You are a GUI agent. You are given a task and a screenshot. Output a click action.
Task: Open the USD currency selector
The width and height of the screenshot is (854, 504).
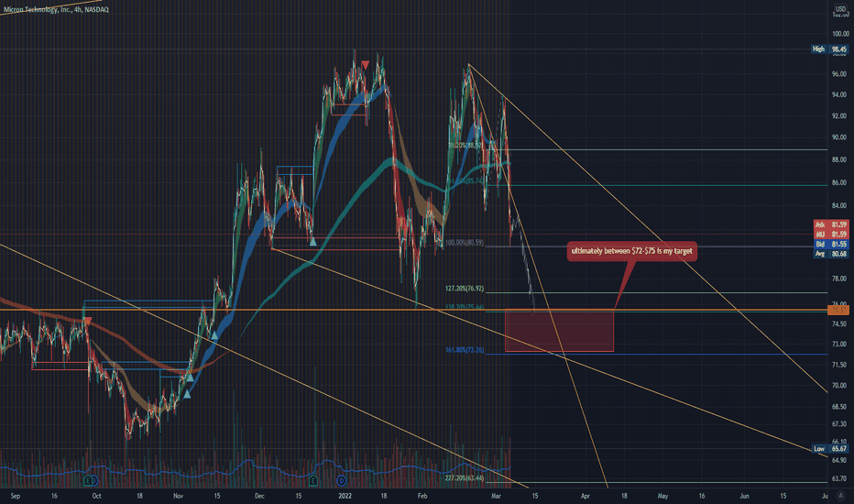pyautogui.click(x=840, y=9)
